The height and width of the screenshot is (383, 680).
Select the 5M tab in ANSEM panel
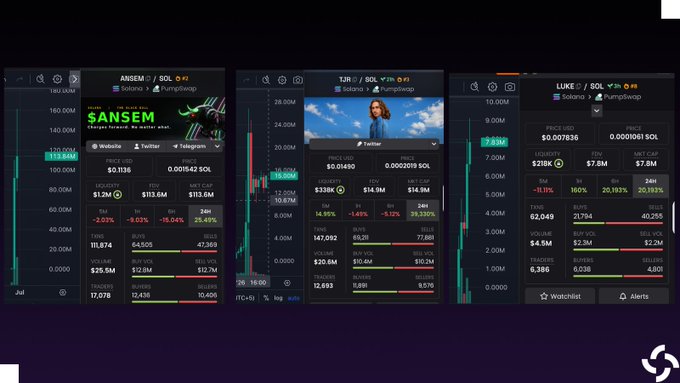click(103, 216)
